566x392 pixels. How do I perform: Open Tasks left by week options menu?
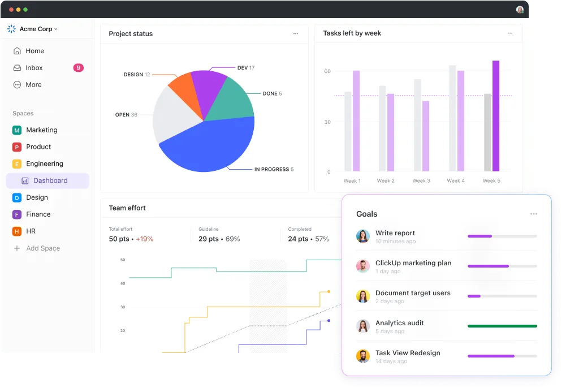point(509,33)
